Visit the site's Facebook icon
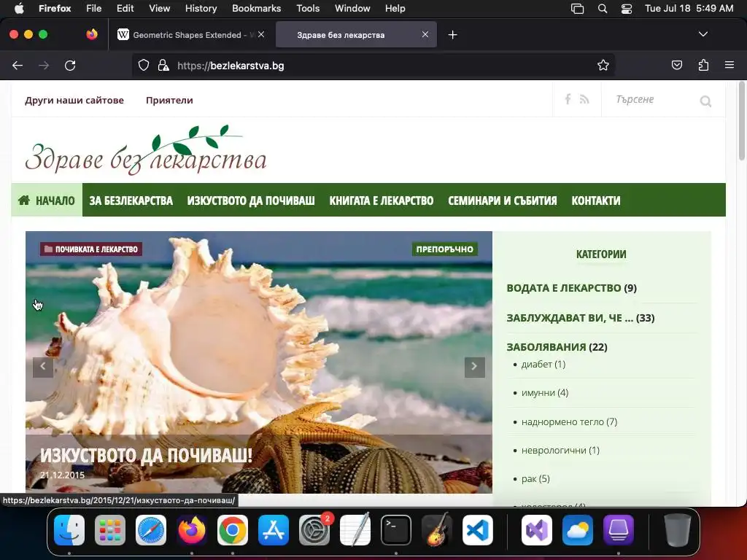This screenshot has height=560, width=747. (568, 99)
